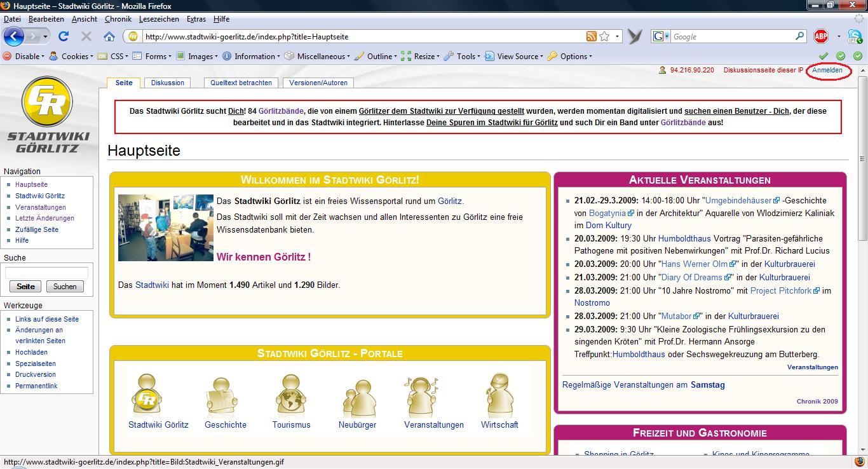Click the Firefox back navigation button
Image resolution: width=868 pixels, height=469 pixels.
pyautogui.click(x=14, y=36)
